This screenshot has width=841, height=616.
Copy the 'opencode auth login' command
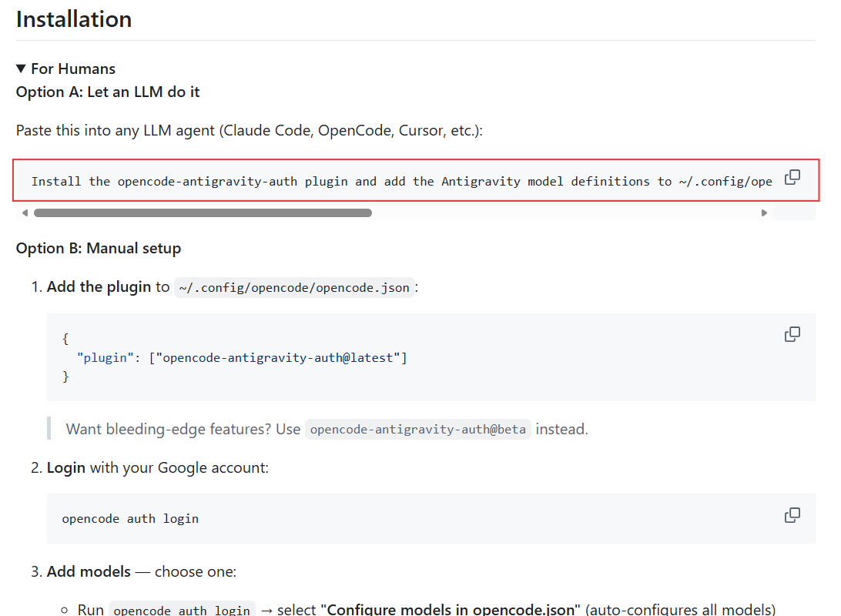[x=792, y=515]
